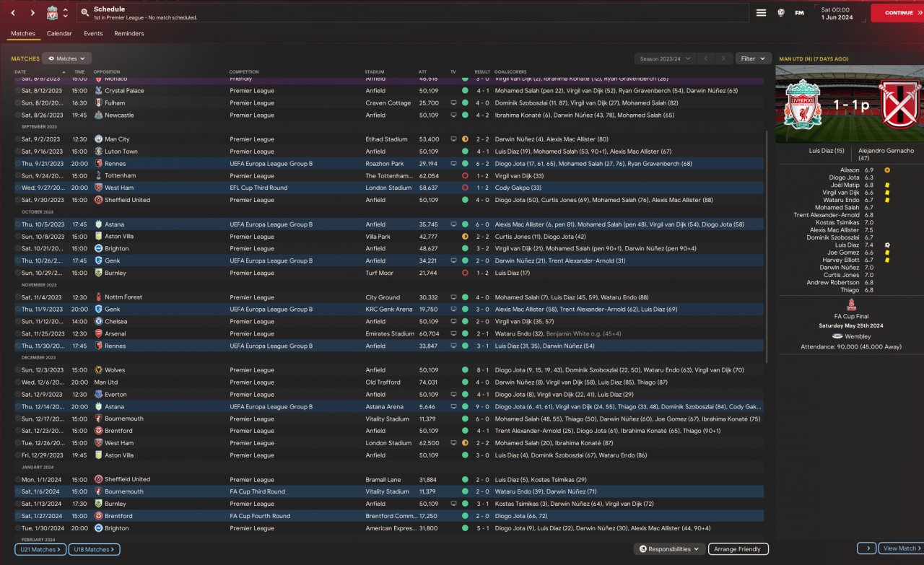Click the TV icon in the Nottm Forest row

(x=453, y=297)
